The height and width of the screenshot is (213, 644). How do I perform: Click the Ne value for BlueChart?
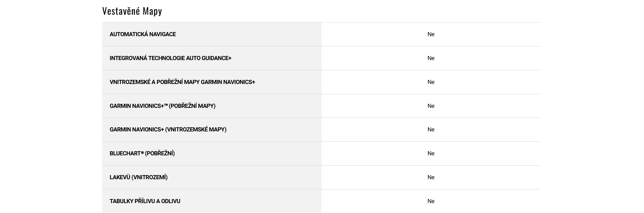[x=431, y=153]
